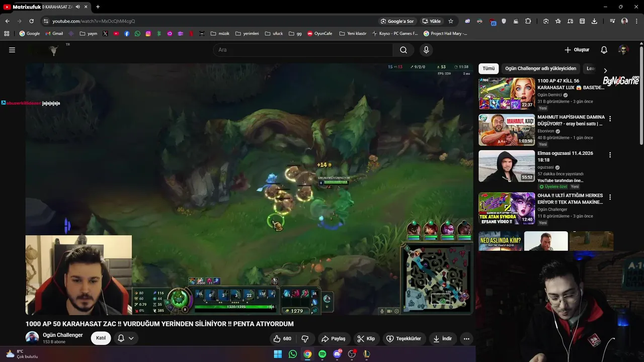This screenshot has width=644, height=362.
Task: Open League of Legends icon on taskbar
Action: [x=366, y=354]
